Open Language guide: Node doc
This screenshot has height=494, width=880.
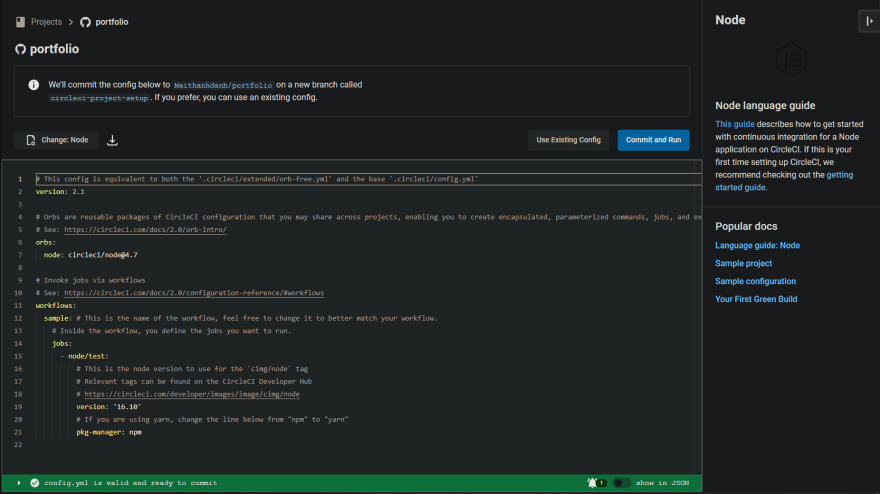757,245
